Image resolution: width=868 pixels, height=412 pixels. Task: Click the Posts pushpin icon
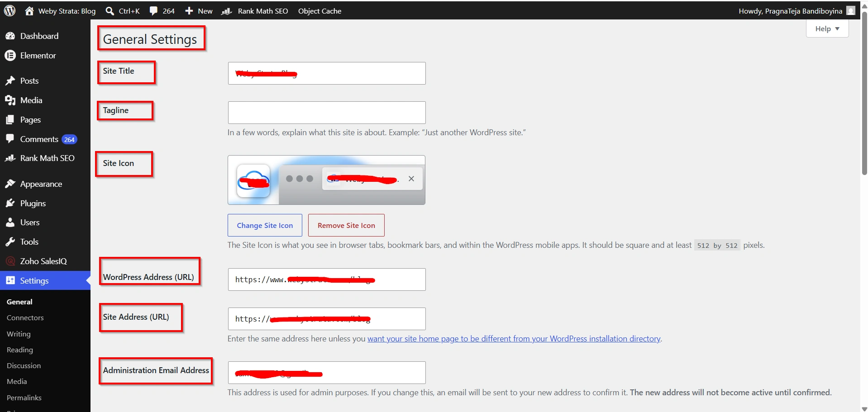[x=10, y=81]
